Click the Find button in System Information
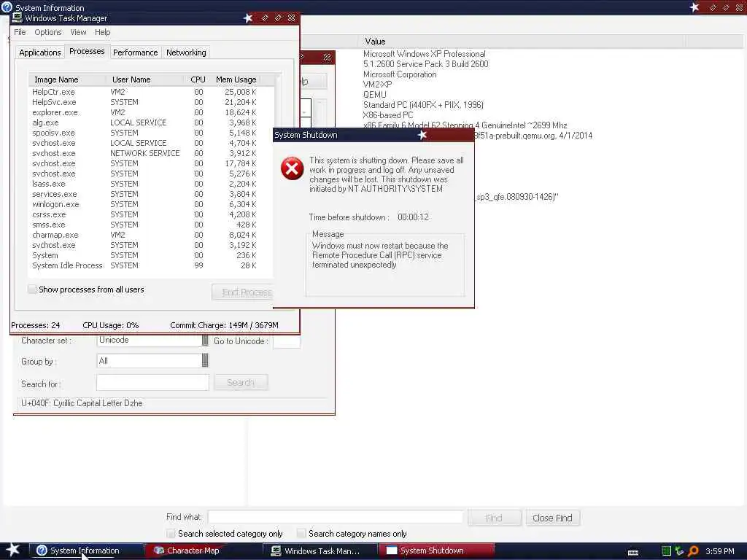The image size is (747, 560). (x=494, y=518)
